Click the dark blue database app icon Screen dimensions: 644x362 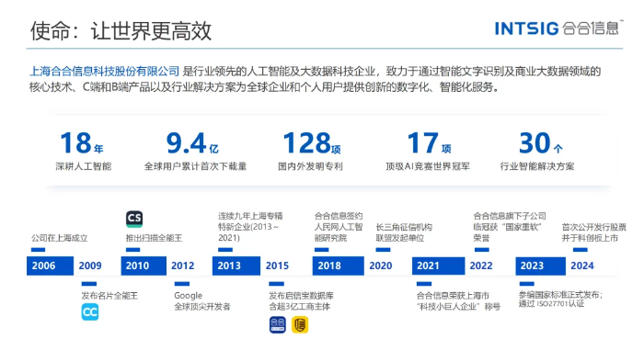click(278, 324)
